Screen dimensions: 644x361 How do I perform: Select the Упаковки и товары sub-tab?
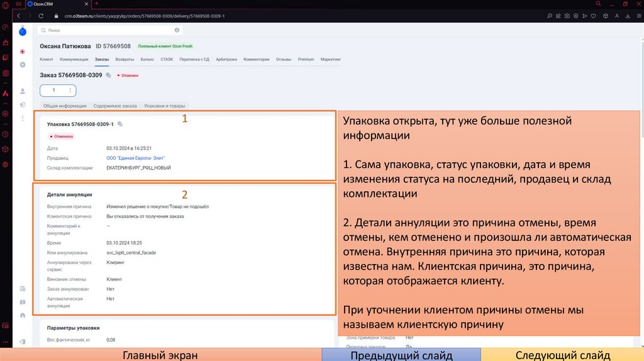164,106
